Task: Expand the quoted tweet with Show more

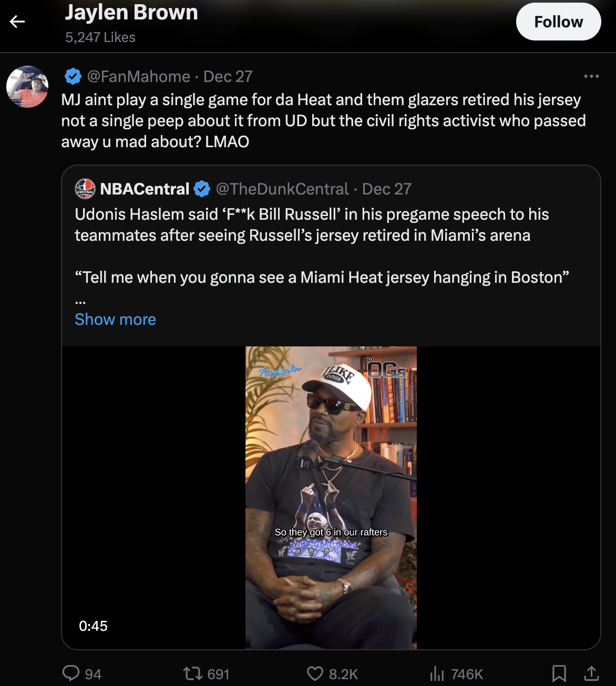Action: click(x=115, y=319)
